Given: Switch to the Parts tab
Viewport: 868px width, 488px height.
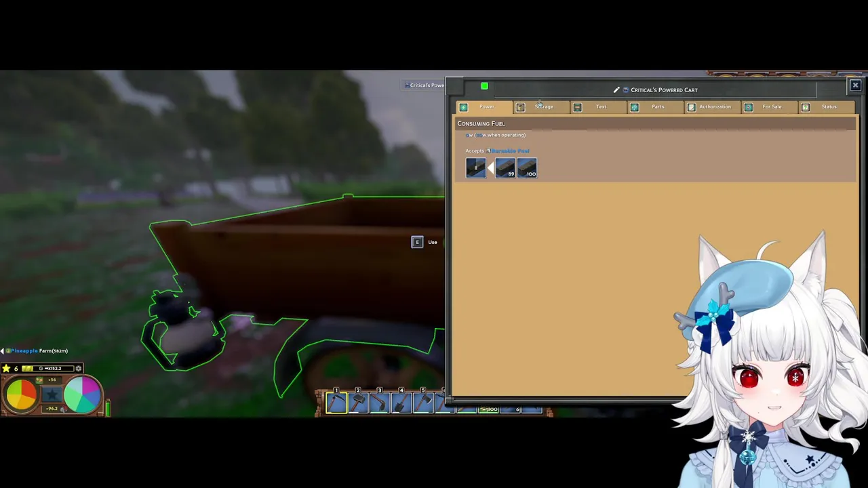Looking at the screenshot, I should coord(655,107).
